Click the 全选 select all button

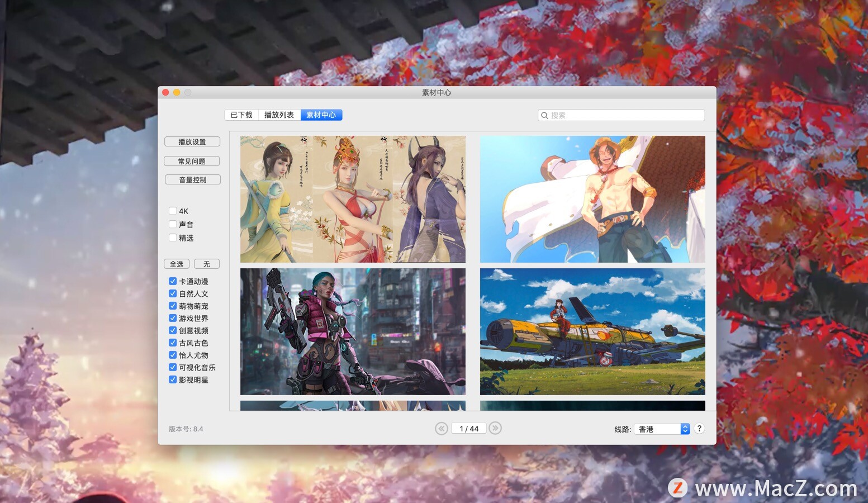point(177,264)
